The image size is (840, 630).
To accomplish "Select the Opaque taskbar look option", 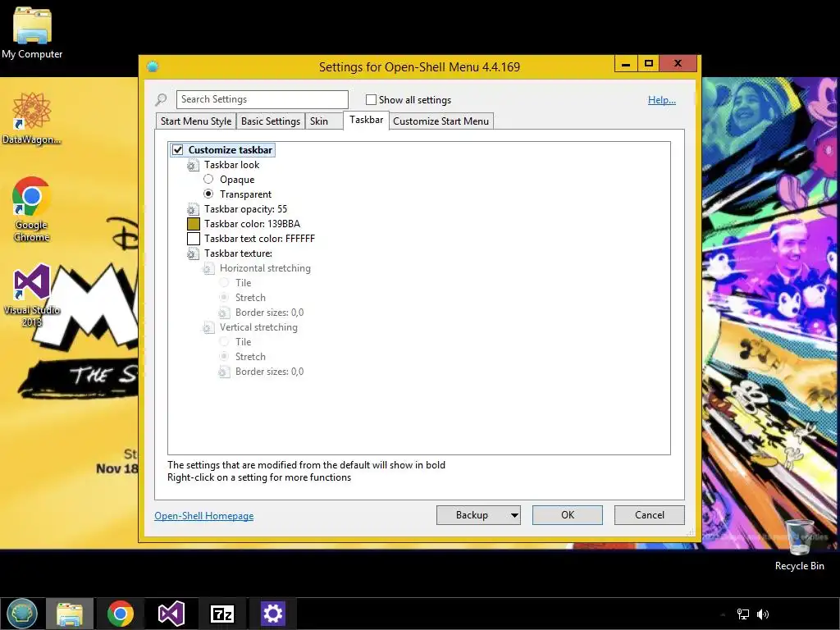I will 208,179.
